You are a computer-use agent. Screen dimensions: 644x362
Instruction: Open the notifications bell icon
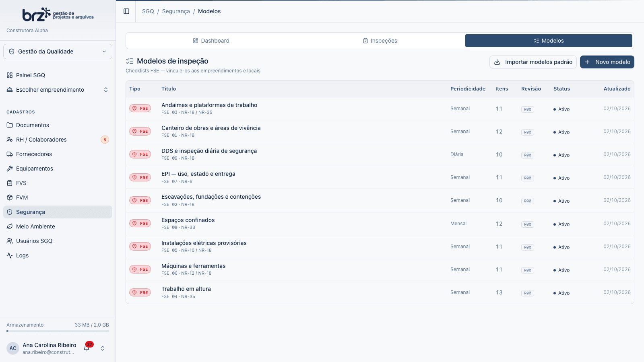87,348
